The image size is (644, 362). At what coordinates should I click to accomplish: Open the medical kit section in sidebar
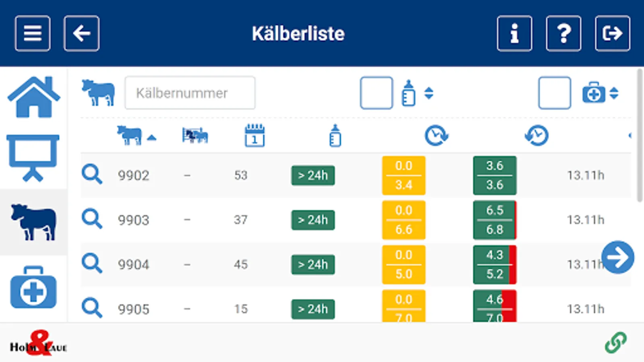coord(33,287)
